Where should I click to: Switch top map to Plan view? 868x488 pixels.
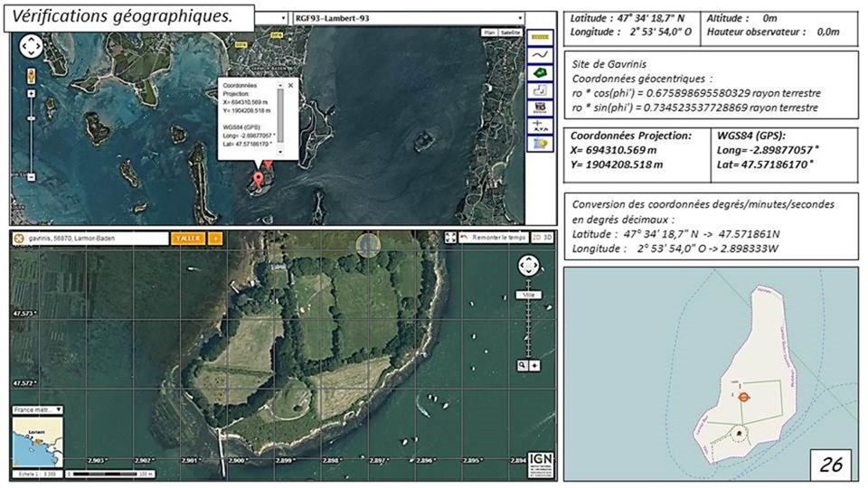pos(490,32)
